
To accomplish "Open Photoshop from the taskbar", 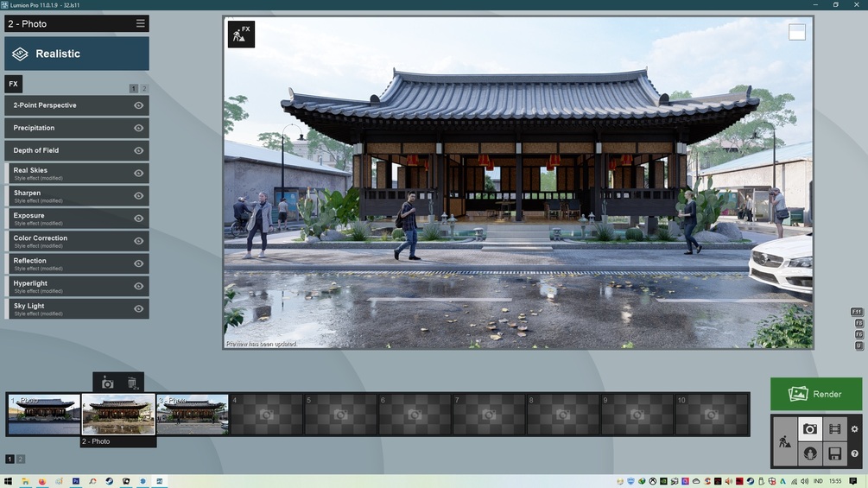I will [x=76, y=481].
